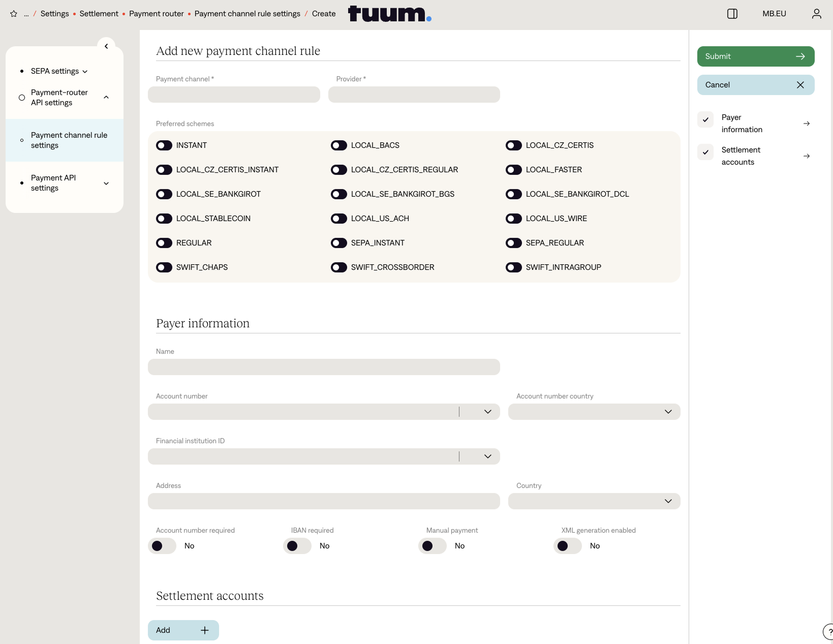Viewport: 833px width, 644px height.
Task: Toggle the LOCAL_US_WIRE preferred scheme
Action: pyautogui.click(x=514, y=219)
